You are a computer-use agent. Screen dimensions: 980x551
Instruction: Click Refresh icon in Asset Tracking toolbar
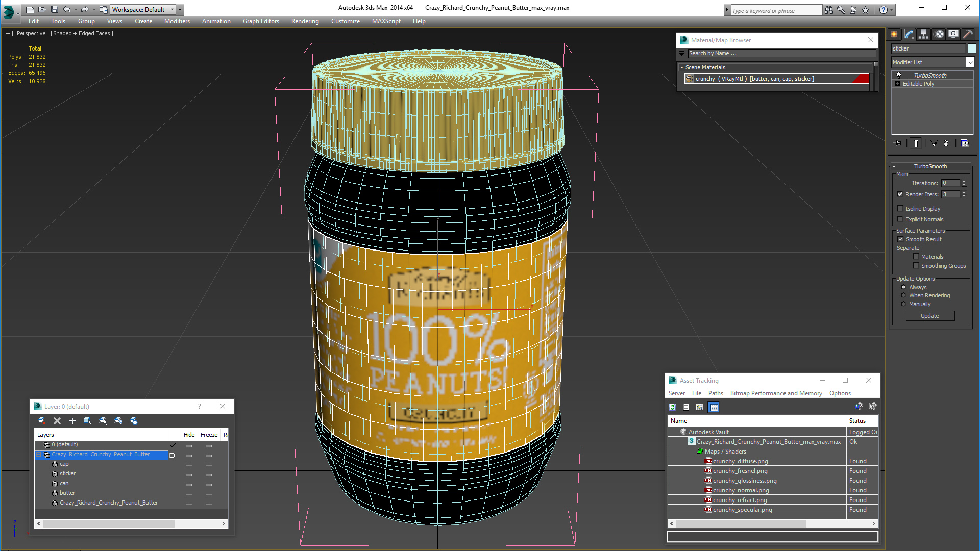click(673, 407)
